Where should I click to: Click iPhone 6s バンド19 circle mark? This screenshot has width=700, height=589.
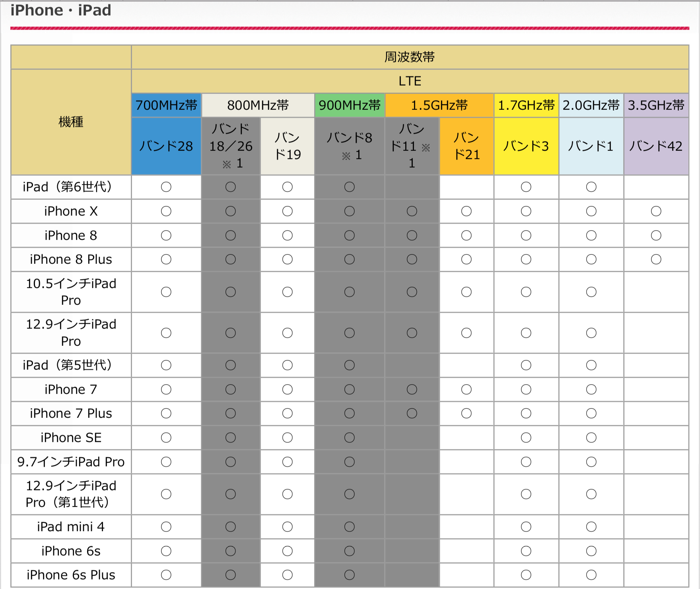(x=288, y=551)
